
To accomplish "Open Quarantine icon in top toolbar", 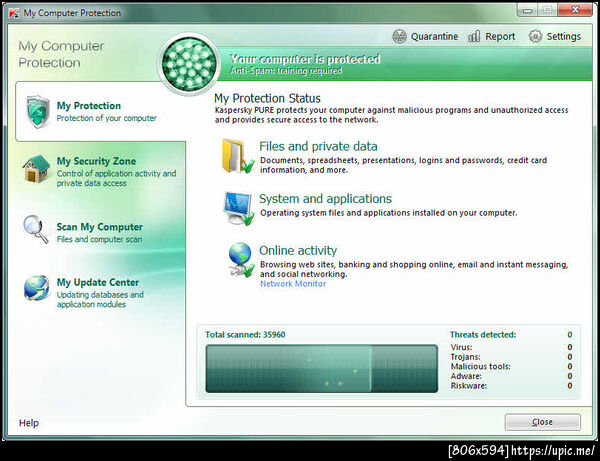I will click(399, 37).
